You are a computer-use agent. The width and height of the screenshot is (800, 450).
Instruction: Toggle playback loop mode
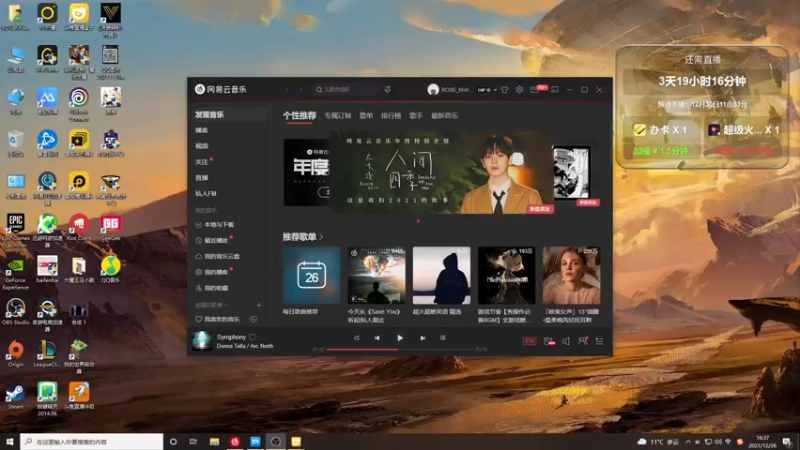(x=357, y=338)
